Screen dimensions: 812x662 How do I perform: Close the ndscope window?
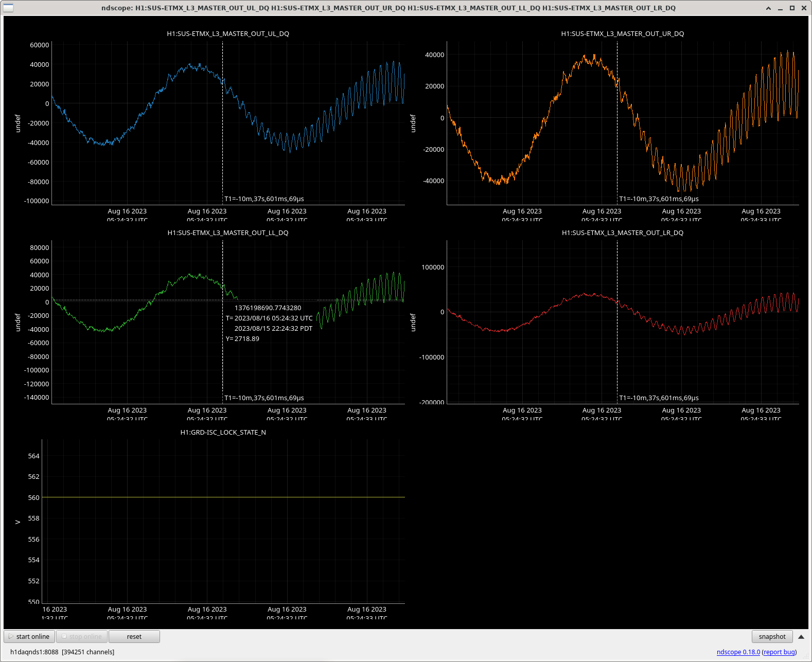[804, 8]
